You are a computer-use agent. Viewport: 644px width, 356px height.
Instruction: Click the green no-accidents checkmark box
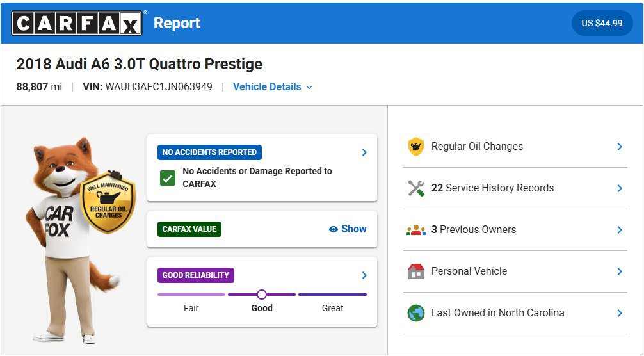tap(168, 178)
